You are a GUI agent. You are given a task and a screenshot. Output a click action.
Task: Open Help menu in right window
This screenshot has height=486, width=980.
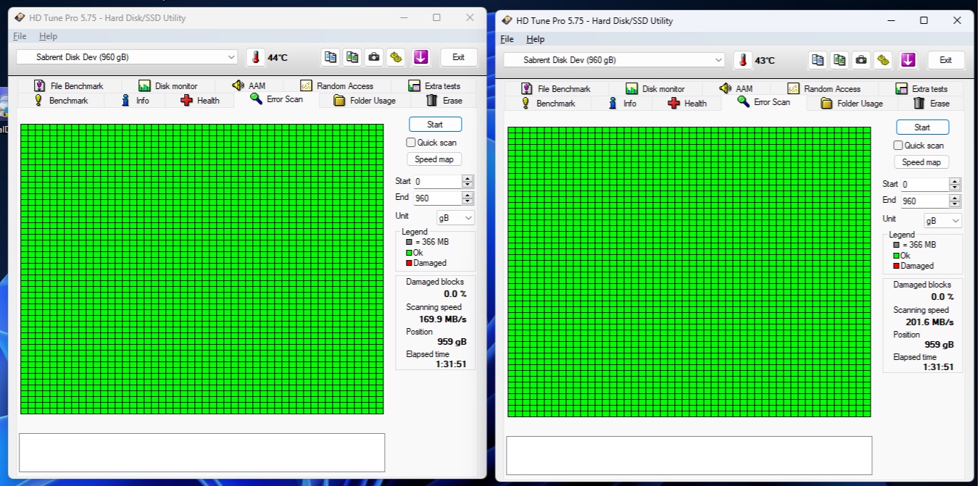(535, 39)
